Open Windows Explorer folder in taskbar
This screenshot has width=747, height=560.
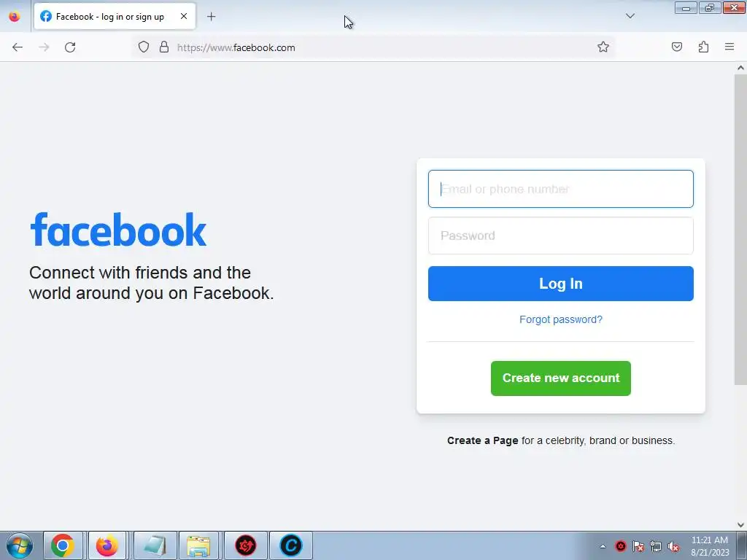tap(198, 545)
